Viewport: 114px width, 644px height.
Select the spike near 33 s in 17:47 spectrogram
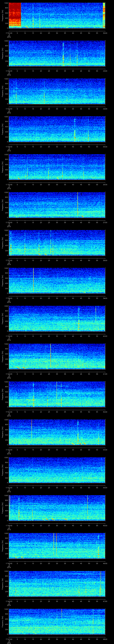point(62,613)
